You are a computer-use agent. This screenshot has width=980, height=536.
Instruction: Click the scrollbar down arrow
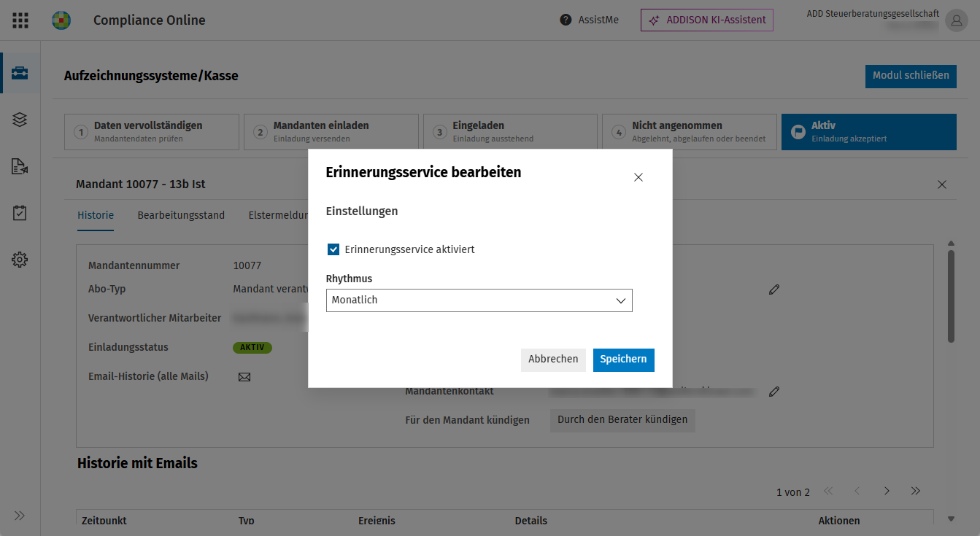pyautogui.click(x=951, y=519)
